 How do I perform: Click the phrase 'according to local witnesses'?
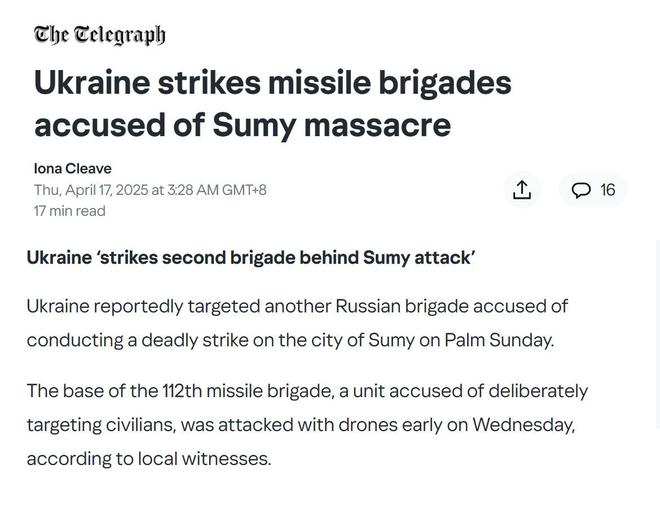149,459
